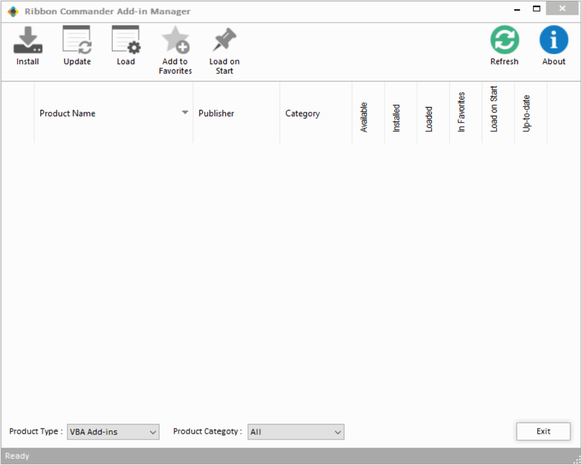Image resolution: width=582 pixels, height=465 pixels.
Task: Click the Install toolbar icon
Action: pyautogui.click(x=28, y=40)
